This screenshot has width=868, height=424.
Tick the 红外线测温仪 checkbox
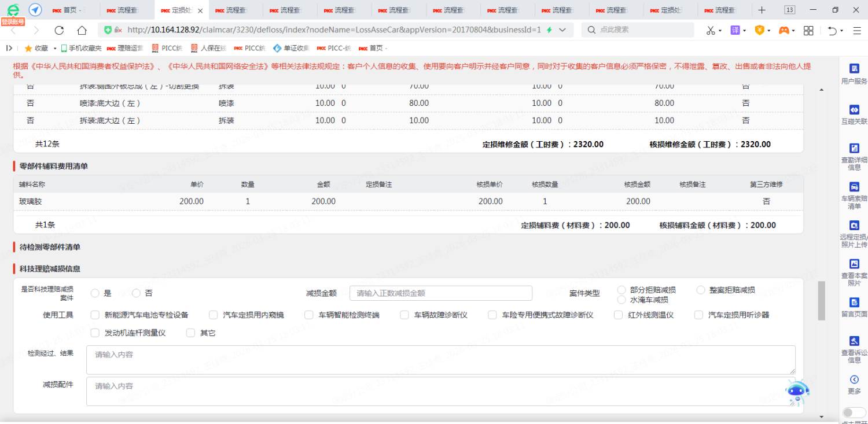point(618,315)
